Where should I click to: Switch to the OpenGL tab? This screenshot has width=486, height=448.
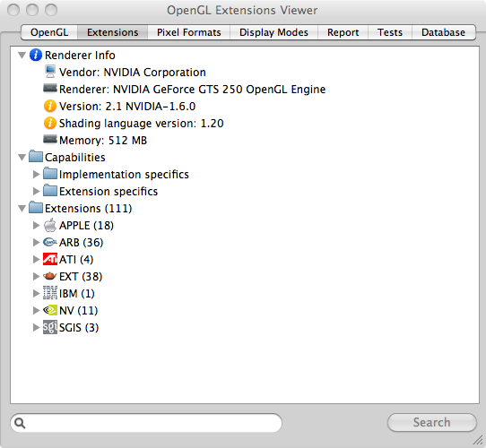pyautogui.click(x=49, y=32)
